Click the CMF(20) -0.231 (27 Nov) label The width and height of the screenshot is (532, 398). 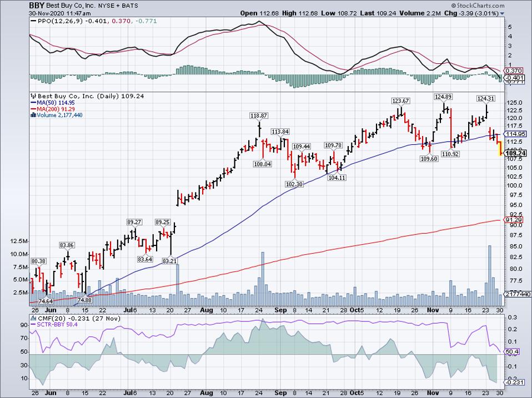79,319
